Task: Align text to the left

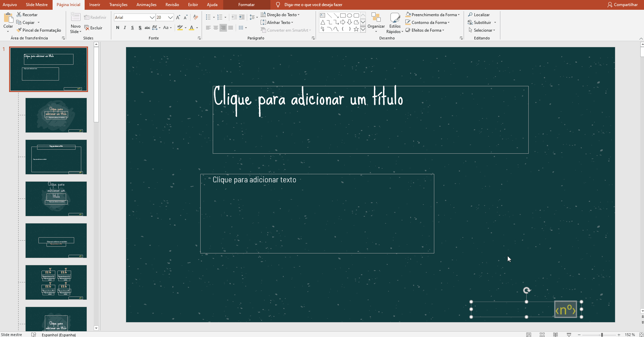Action: pyautogui.click(x=208, y=28)
